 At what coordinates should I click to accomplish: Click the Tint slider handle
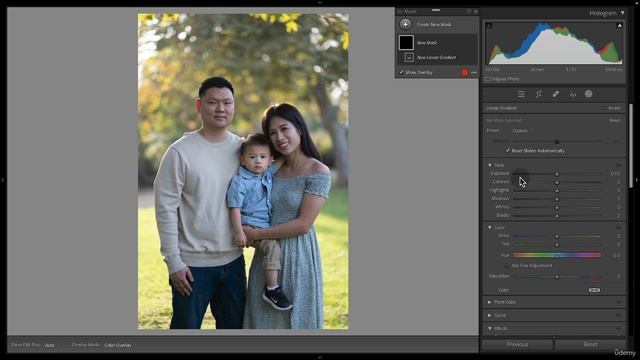click(557, 244)
